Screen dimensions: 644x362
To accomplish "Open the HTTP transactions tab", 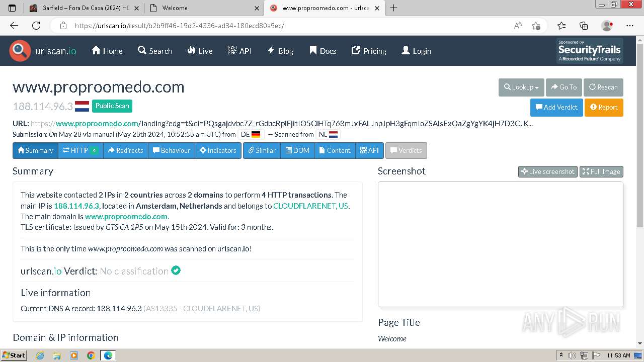I will [x=80, y=150].
